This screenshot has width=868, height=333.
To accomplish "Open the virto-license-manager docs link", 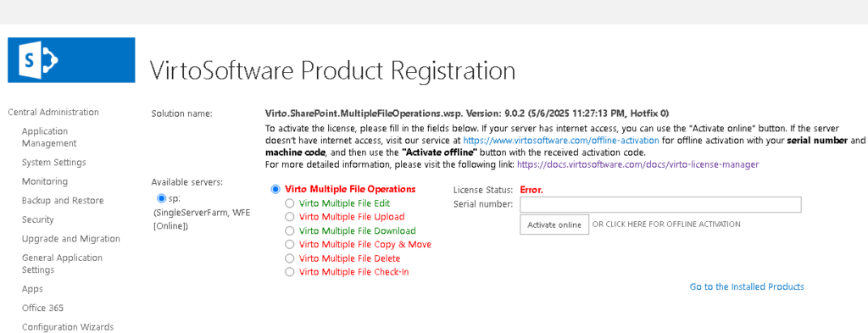I will (637, 164).
